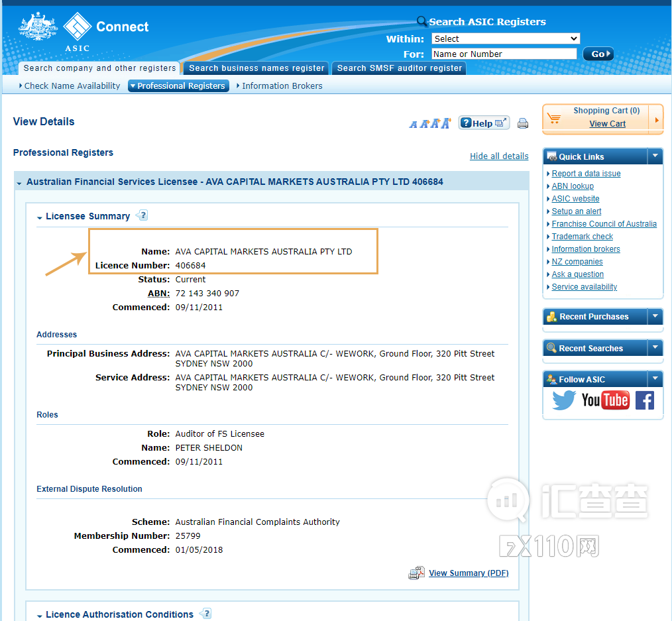
Task: Click help icon beside Licensee Summary
Action: click(142, 215)
